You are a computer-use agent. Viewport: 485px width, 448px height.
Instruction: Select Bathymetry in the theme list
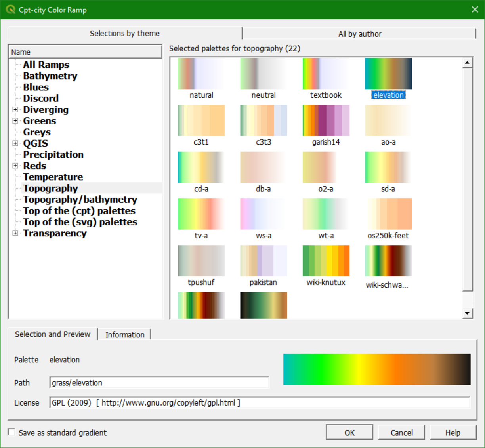(50, 76)
